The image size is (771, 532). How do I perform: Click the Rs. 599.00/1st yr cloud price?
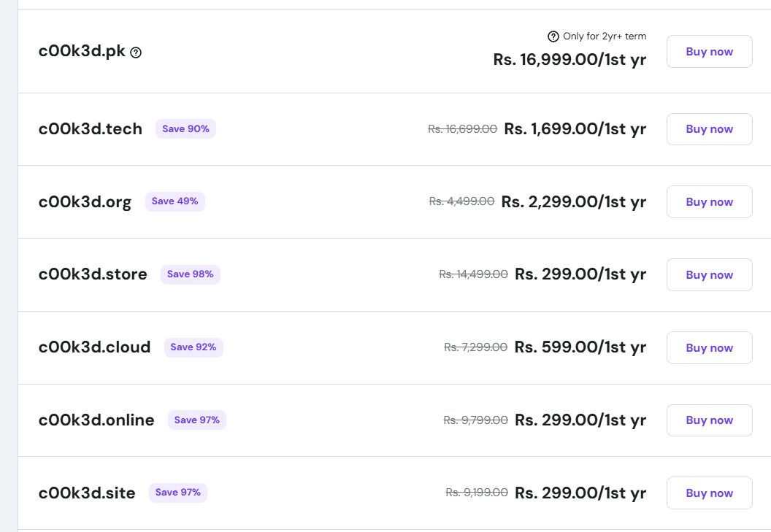580,347
